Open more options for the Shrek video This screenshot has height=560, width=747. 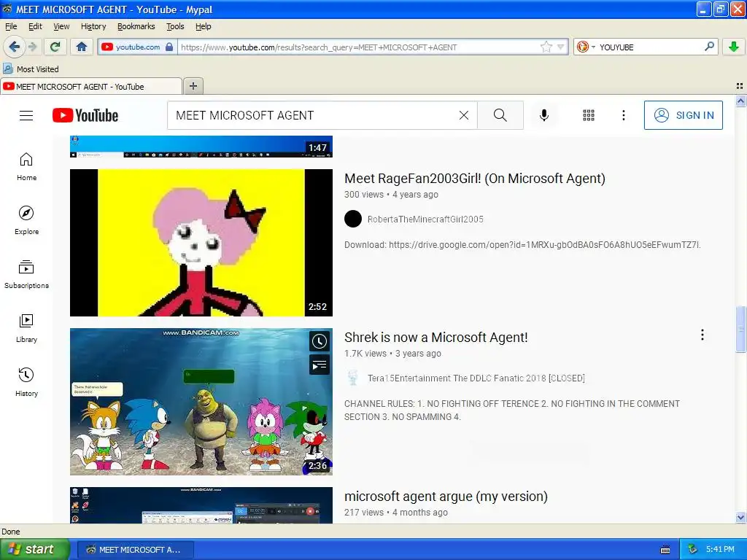pos(703,335)
